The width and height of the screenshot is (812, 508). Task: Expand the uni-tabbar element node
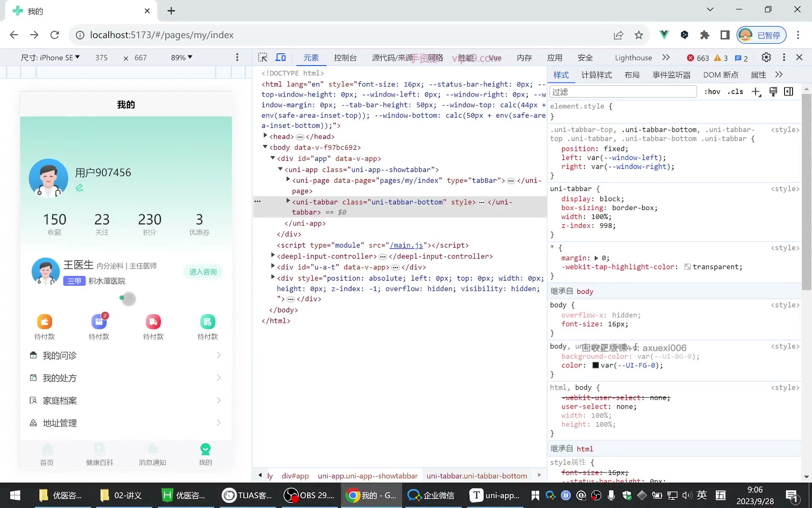pyautogui.click(x=288, y=201)
